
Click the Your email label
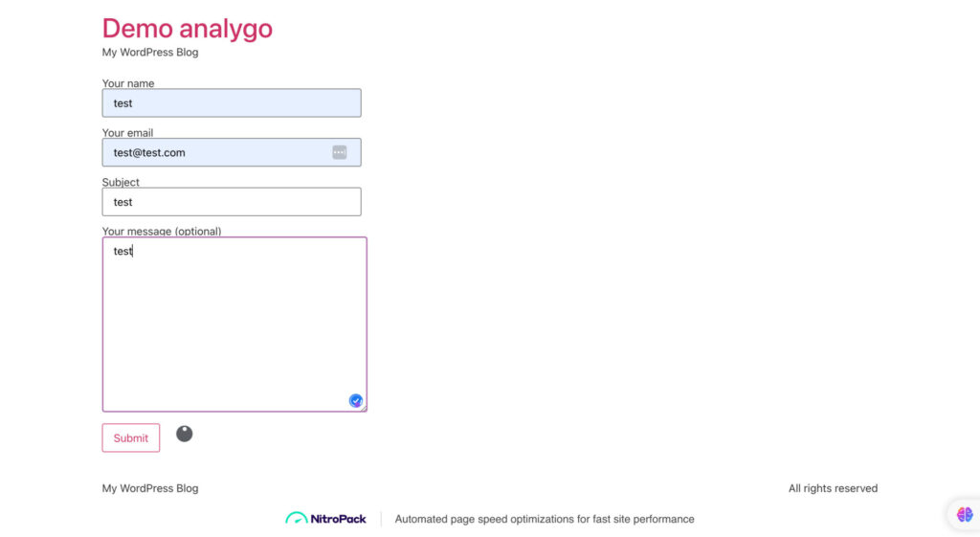127,133
